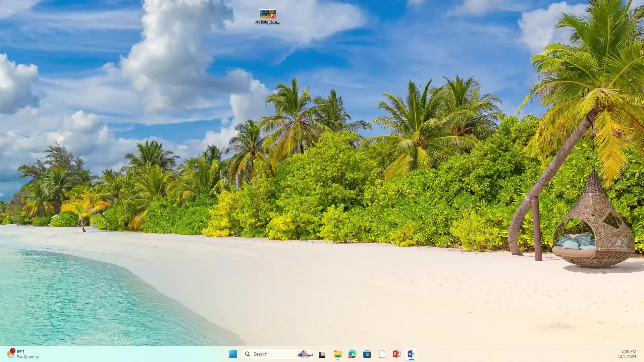The width and height of the screenshot is (644, 362).
Task: Select the PowerPoint file thumbnail on desktop
Action: [267, 14]
